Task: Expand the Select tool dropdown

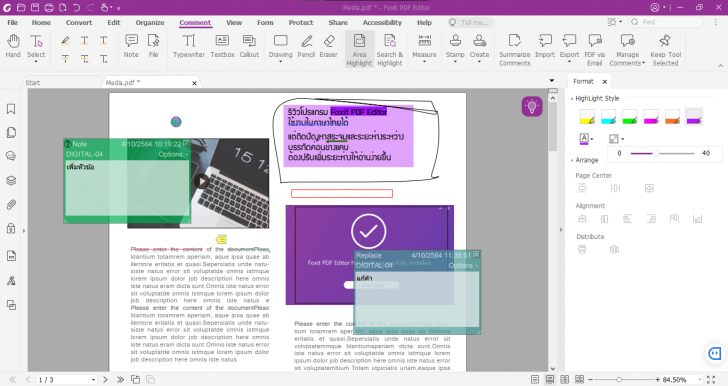Action: pos(36,62)
